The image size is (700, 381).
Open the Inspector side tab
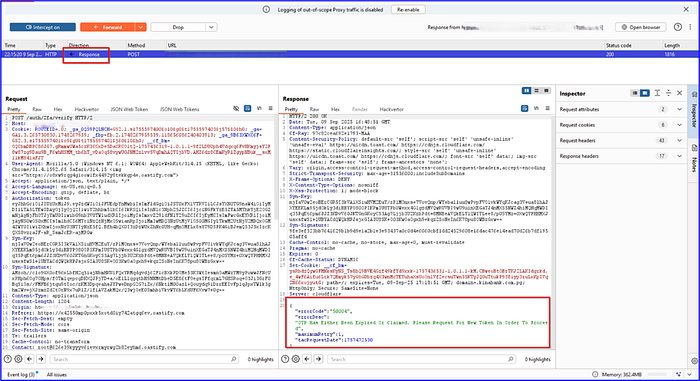(x=694, y=111)
